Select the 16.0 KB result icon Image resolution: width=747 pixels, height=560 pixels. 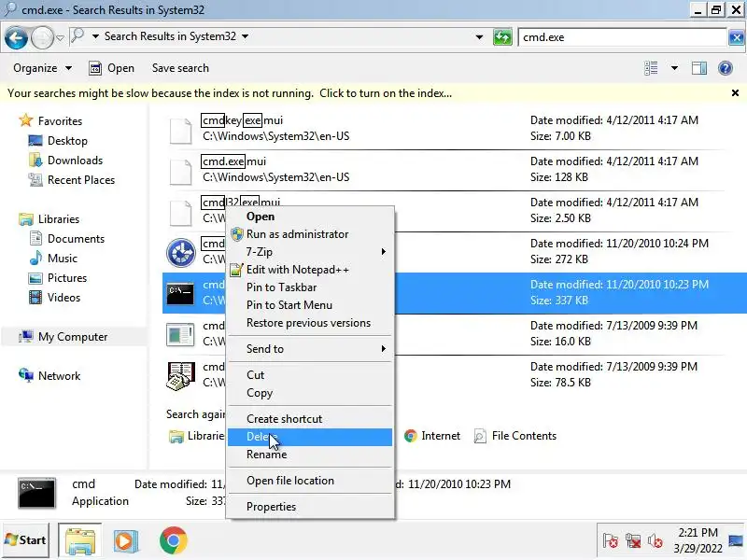180,334
